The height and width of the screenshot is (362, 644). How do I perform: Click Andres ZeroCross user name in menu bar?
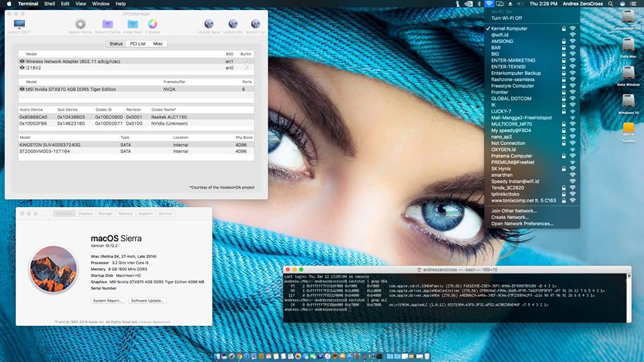(x=582, y=4)
